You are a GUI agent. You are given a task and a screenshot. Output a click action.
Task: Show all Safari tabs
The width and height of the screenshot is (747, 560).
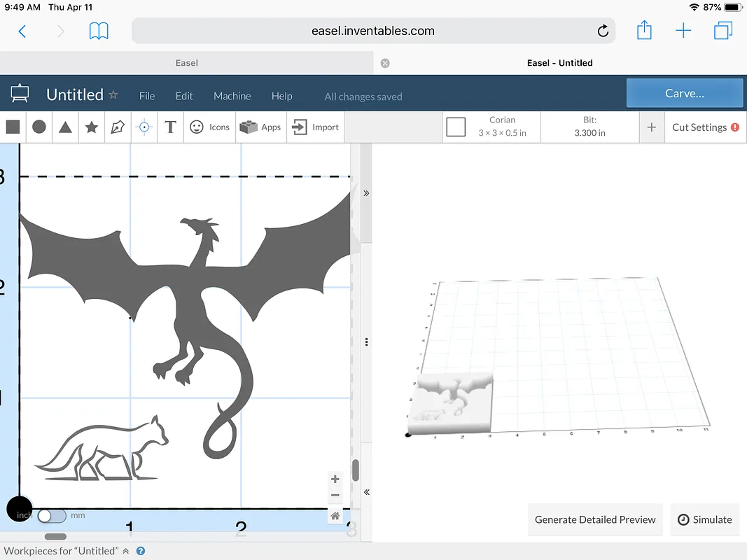click(722, 31)
